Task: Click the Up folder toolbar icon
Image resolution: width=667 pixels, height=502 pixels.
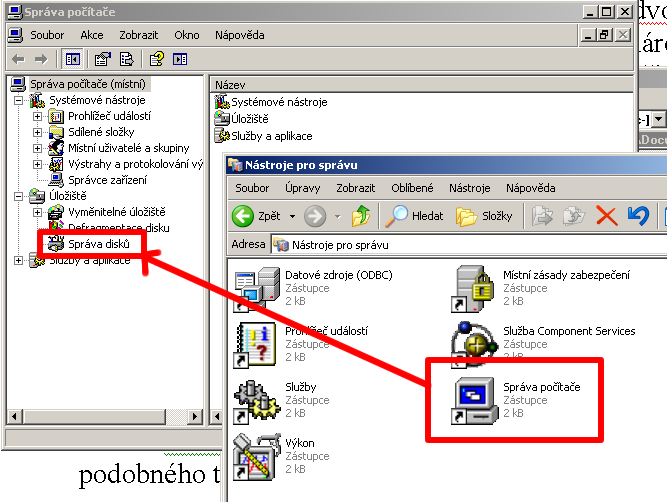Action: tap(362, 215)
